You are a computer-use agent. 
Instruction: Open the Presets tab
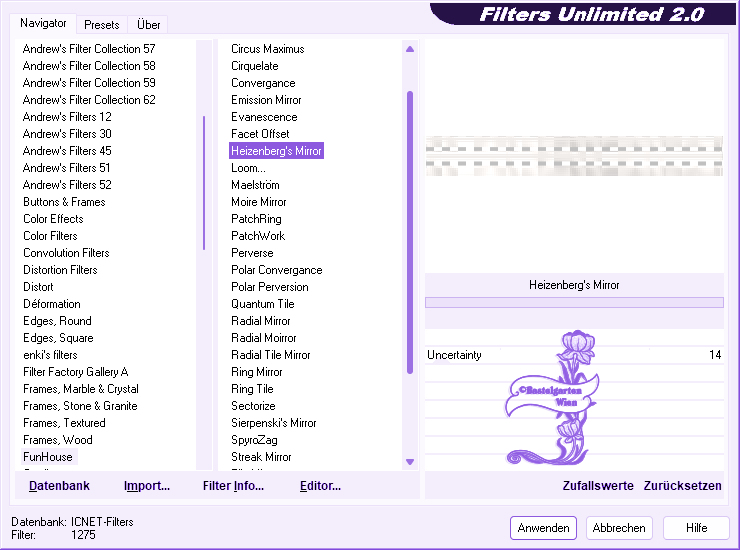101,25
